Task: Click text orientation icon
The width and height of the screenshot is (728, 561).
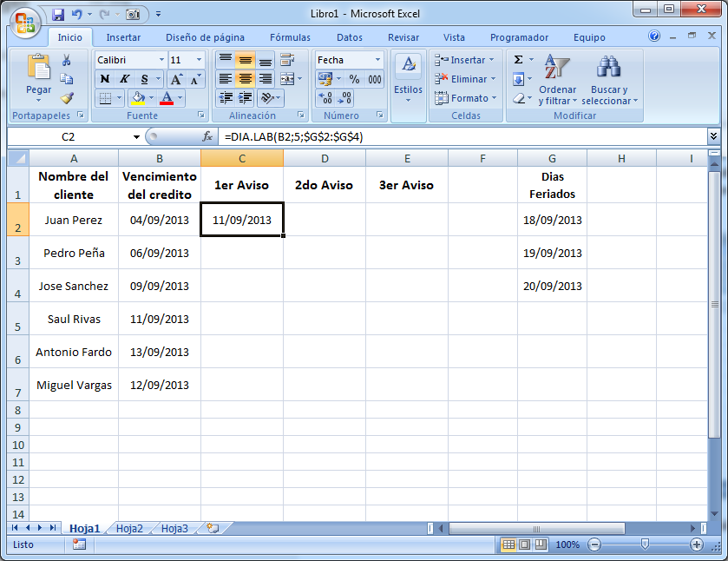Action: [x=267, y=97]
